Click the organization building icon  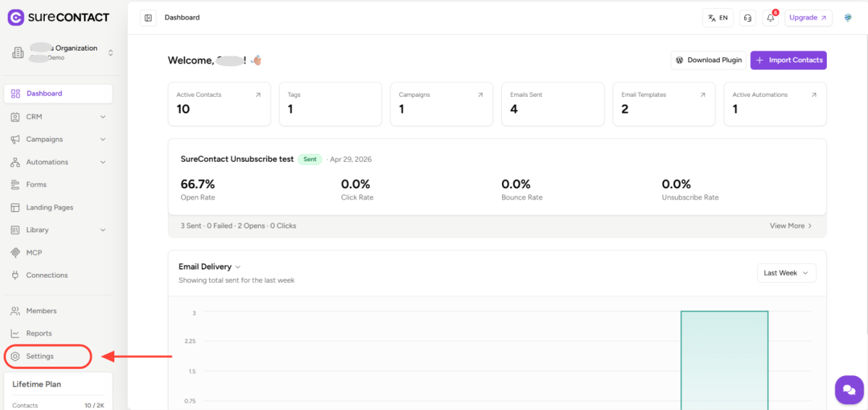18,53
